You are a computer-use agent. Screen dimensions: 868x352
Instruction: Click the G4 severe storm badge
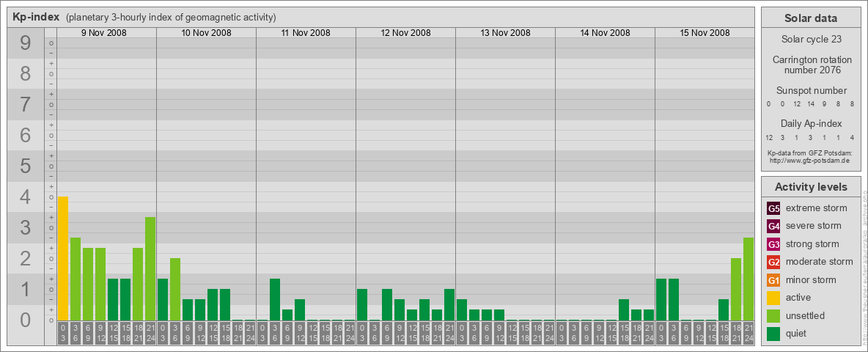(773, 227)
